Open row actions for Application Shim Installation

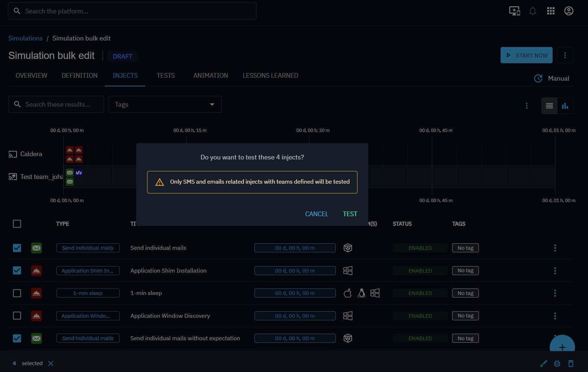[555, 271]
